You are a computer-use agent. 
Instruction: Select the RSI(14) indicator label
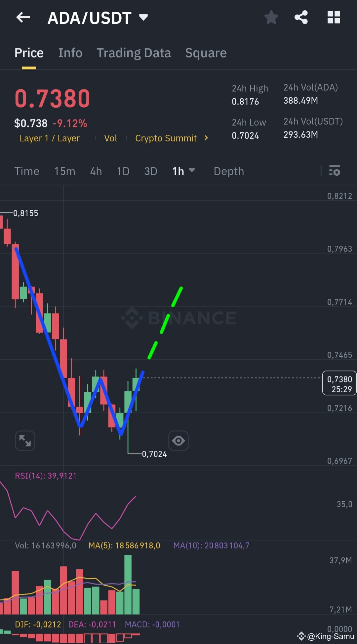click(x=46, y=476)
